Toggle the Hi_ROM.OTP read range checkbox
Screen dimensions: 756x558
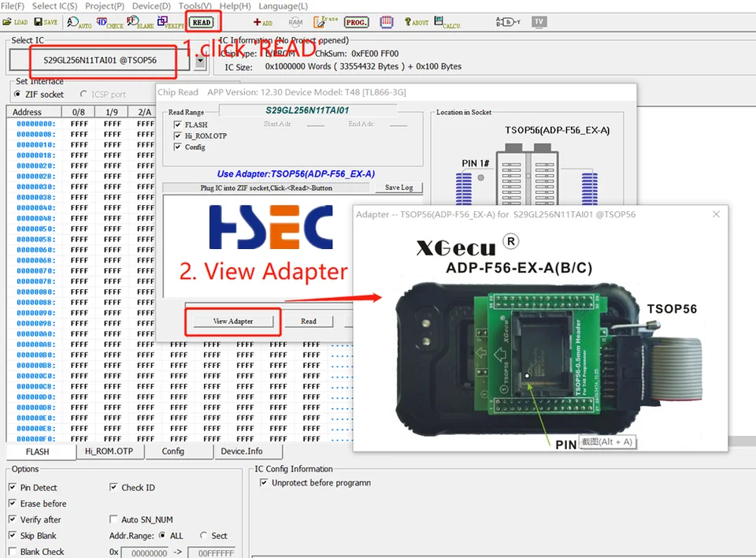pos(178,136)
